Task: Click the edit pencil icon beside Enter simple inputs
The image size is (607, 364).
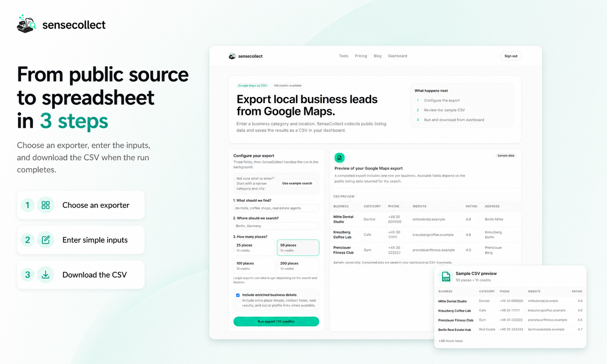Action: [x=46, y=240]
